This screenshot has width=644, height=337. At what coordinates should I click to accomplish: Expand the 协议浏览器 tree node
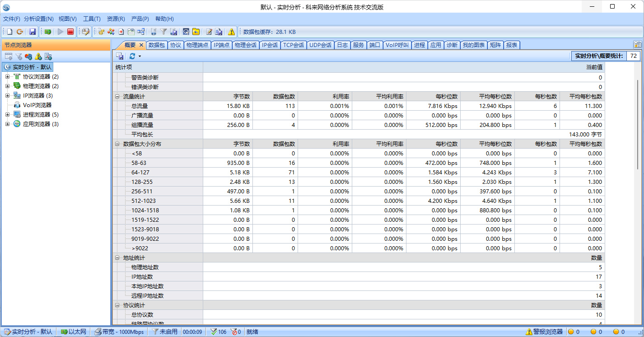point(7,77)
